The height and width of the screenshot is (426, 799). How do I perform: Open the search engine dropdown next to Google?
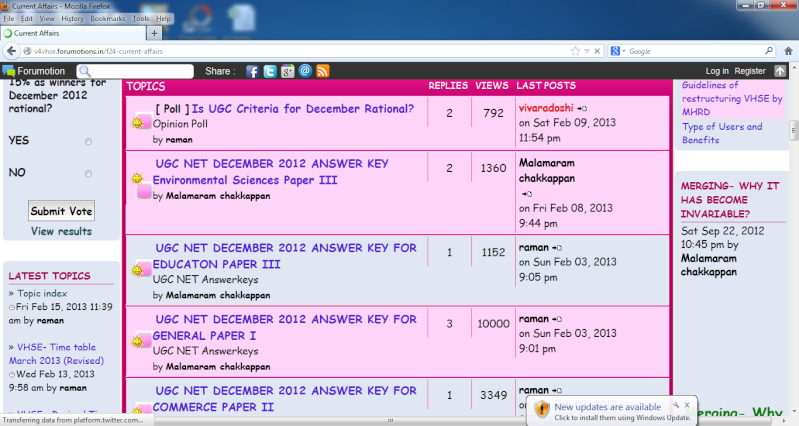pos(624,51)
